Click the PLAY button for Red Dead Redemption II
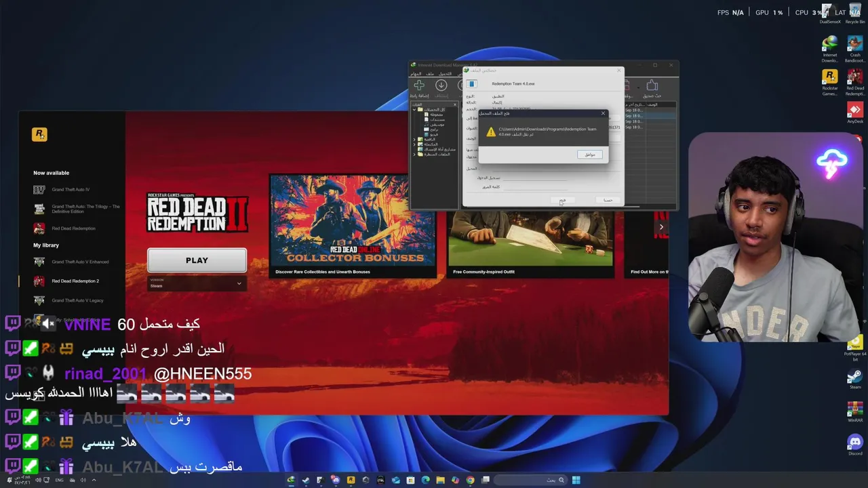Viewport: 868px width, 488px height. (x=197, y=260)
